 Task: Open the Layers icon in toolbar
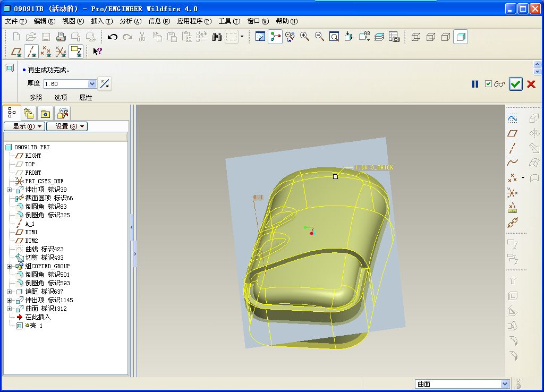point(379,37)
